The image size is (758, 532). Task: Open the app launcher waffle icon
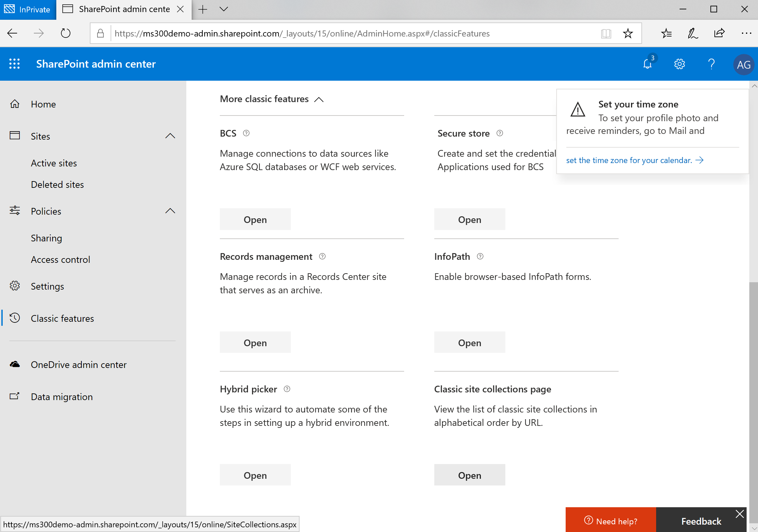pyautogui.click(x=14, y=64)
